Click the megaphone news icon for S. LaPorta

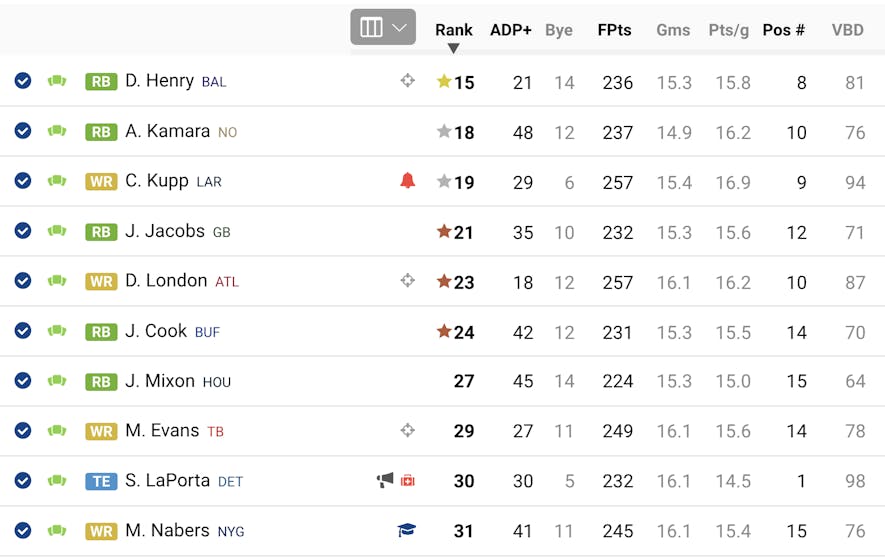pyautogui.click(x=385, y=480)
